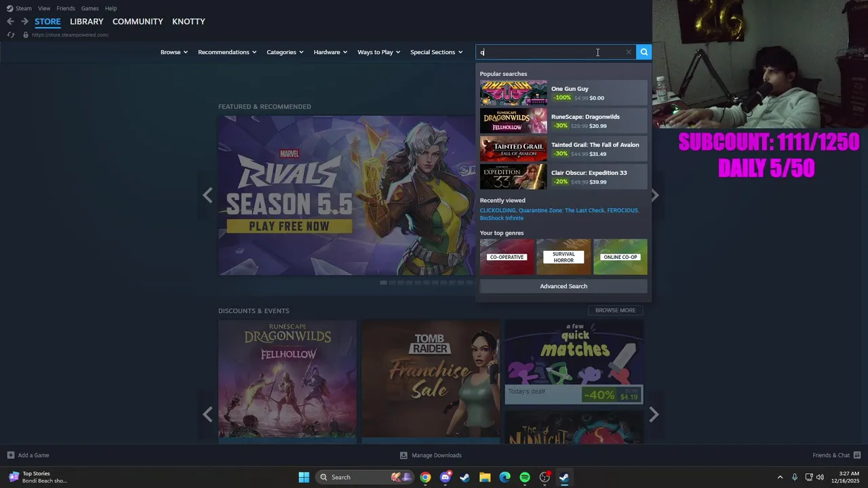The width and height of the screenshot is (868, 488).
Task: Show next featured game in carousel
Action: (x=655, y=195)
